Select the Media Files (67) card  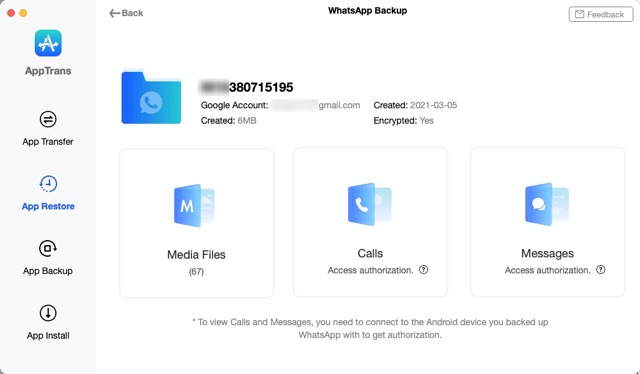tap(196, 223)
